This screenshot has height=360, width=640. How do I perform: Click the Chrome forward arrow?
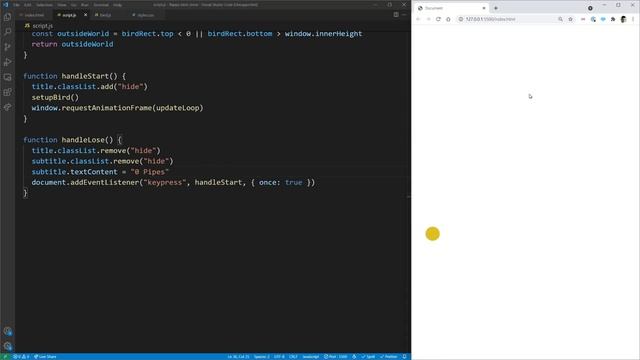pos(428,19)
